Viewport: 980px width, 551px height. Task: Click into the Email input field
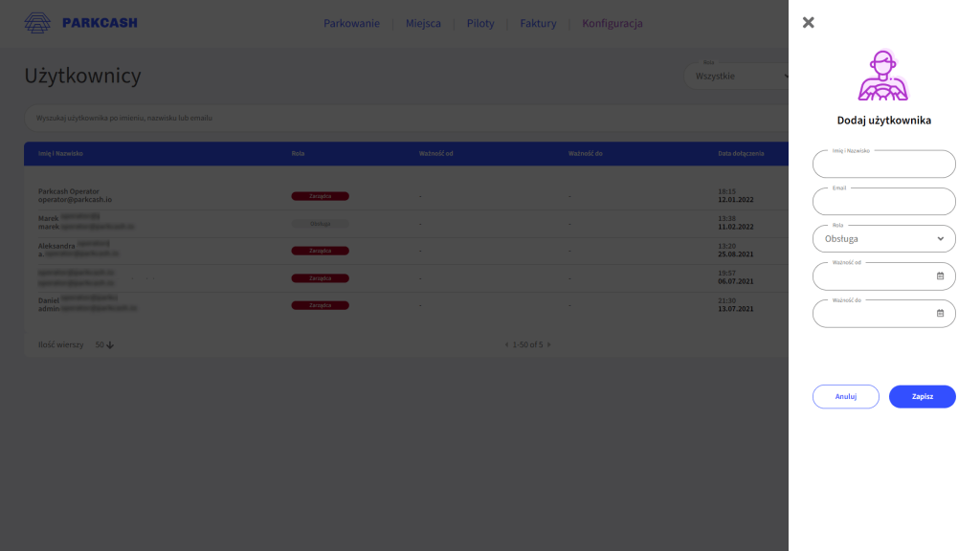tap(883, 202)
